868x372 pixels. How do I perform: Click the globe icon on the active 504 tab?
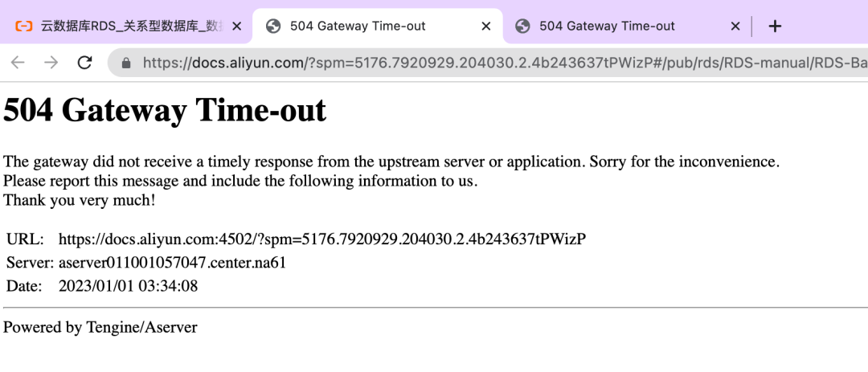[273, 26]
